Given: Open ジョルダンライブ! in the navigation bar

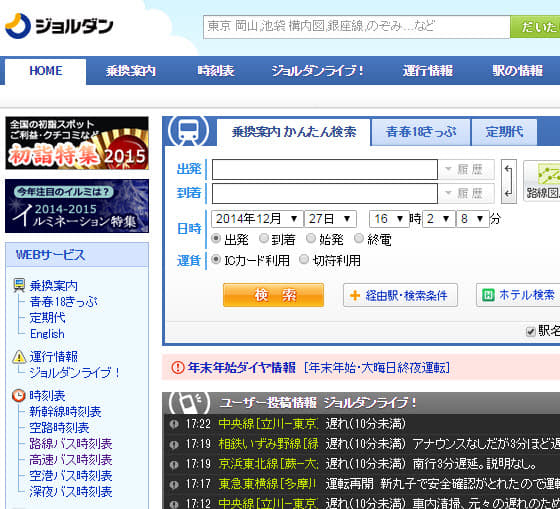Looking at the screenshot, I should (x=318, y=71).
